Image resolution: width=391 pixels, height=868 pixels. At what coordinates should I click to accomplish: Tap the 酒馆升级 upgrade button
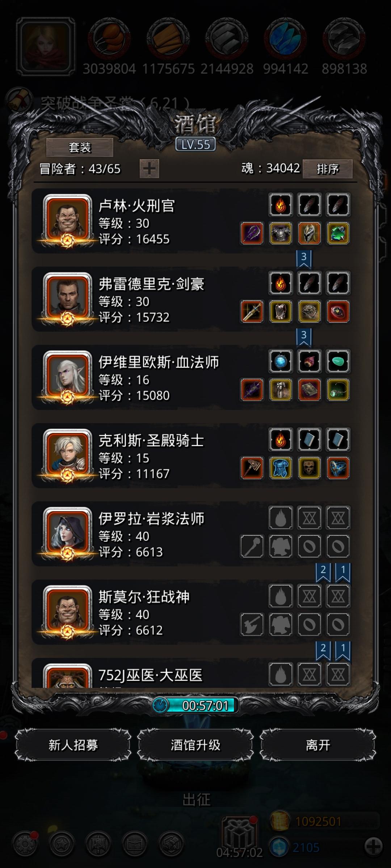point(195,745)
